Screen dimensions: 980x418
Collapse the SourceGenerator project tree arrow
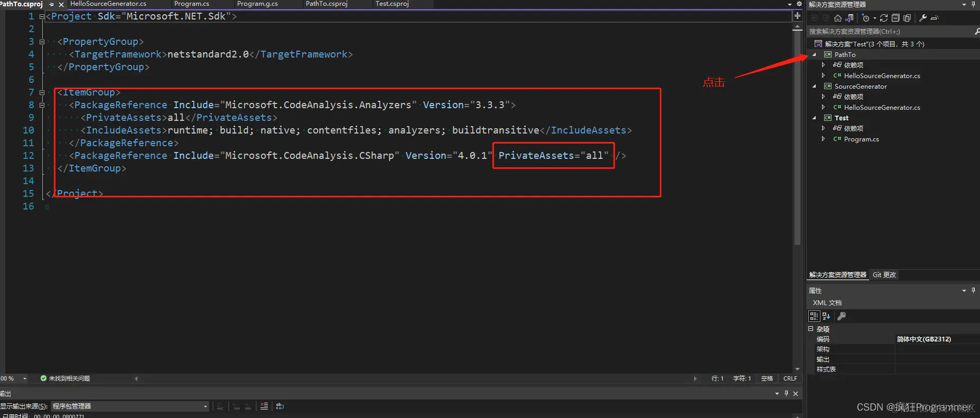tap(814, 86)
